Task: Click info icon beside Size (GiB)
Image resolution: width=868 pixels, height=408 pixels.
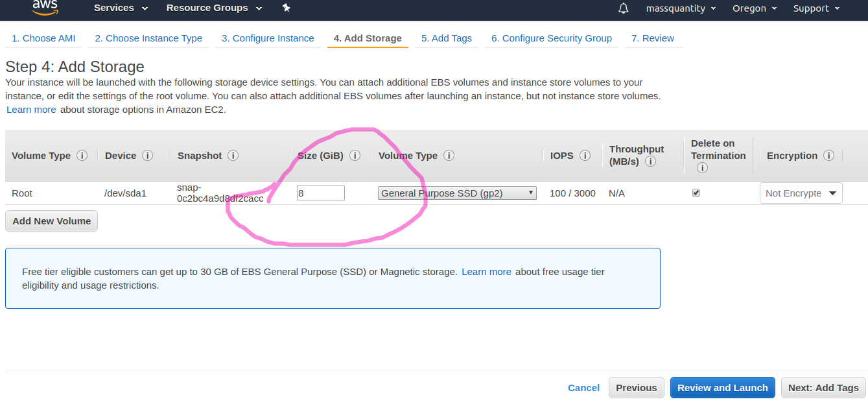Action: [x=355, y=156]
